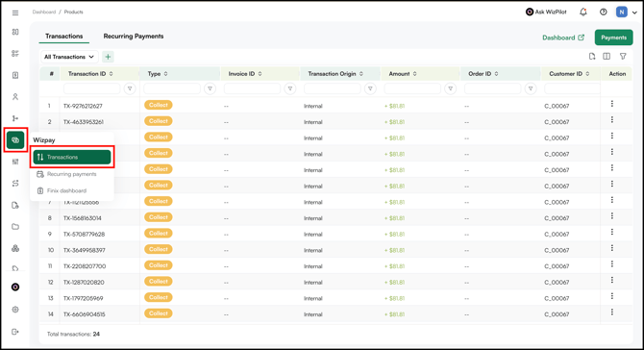Viewport: 644px width, 350px height.
Task: Open the notifications bell icon
Action: coord(582,12)
